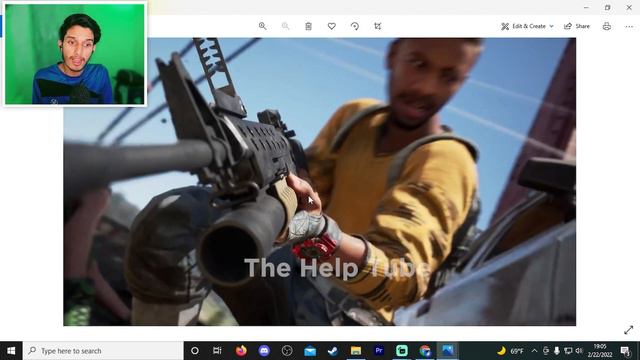Viewport: 640px width, 360px height.
Task: Click the displayed photo of the man with a gun
Action: click(320, 182)
